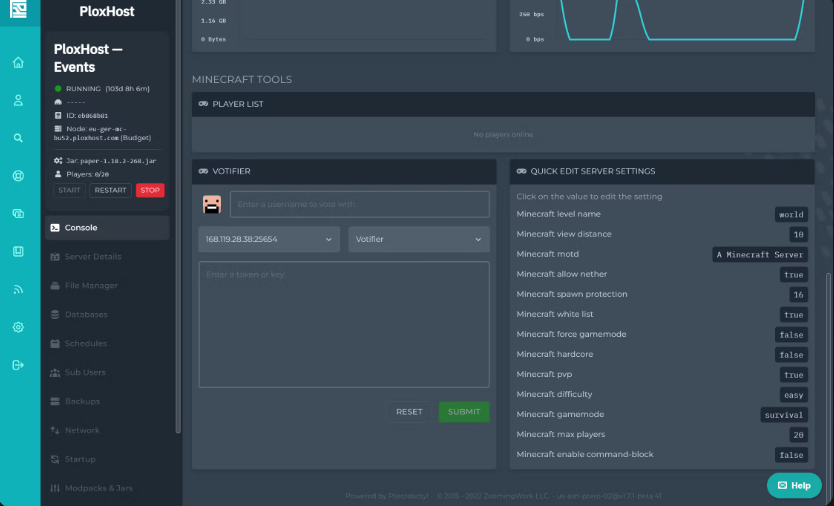834x506 pixels.
Task: Open the billing coins icon
Action: (18, 213)
